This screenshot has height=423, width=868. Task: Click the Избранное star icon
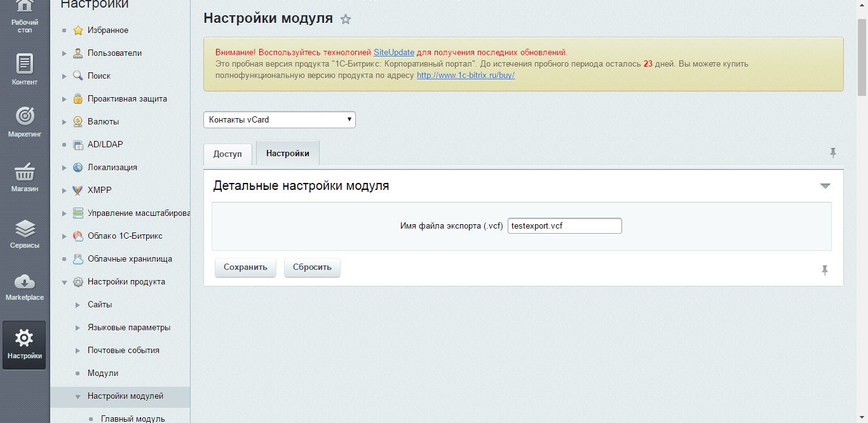point(78,30)
